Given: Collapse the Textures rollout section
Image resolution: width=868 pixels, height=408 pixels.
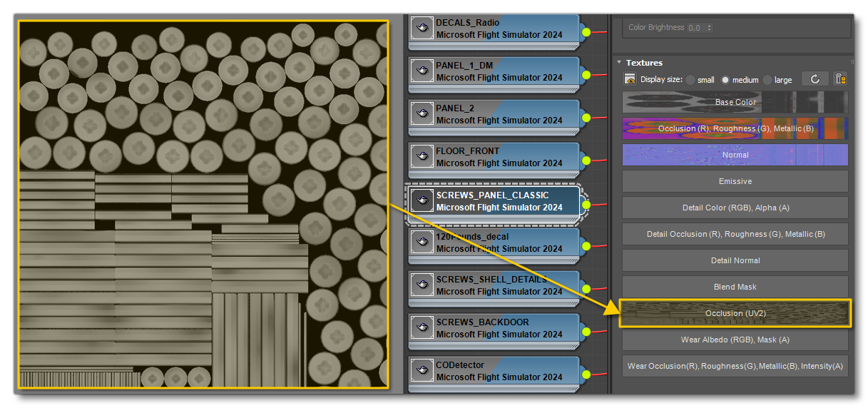Looking at the screenshot, I should [619, 63].
